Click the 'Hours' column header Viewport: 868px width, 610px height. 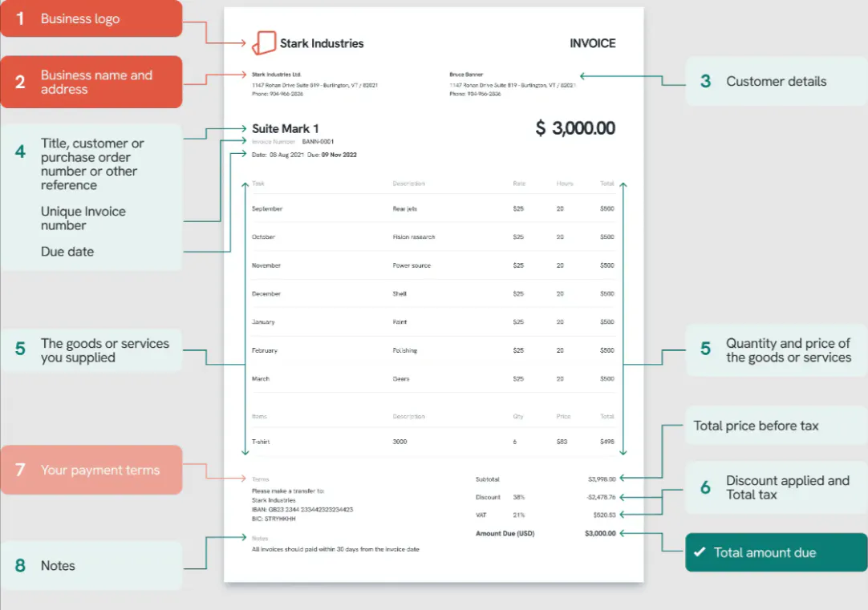(565, 184)
